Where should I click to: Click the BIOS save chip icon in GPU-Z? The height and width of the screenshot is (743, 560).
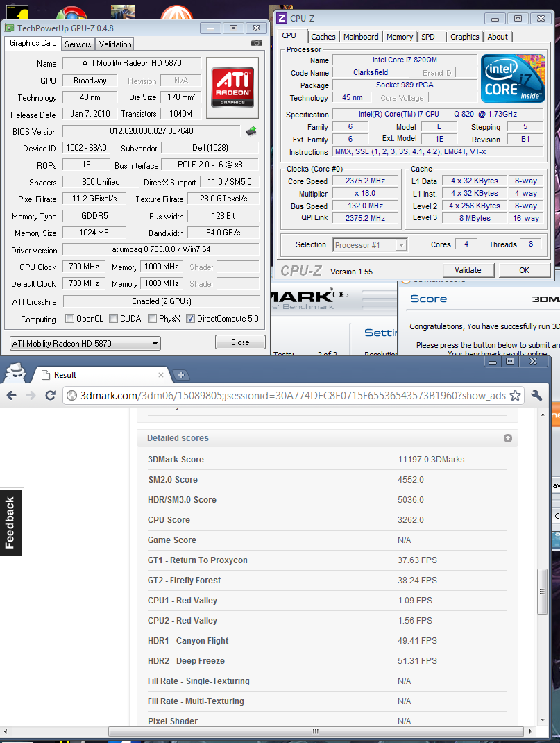[x=251, y=131]
